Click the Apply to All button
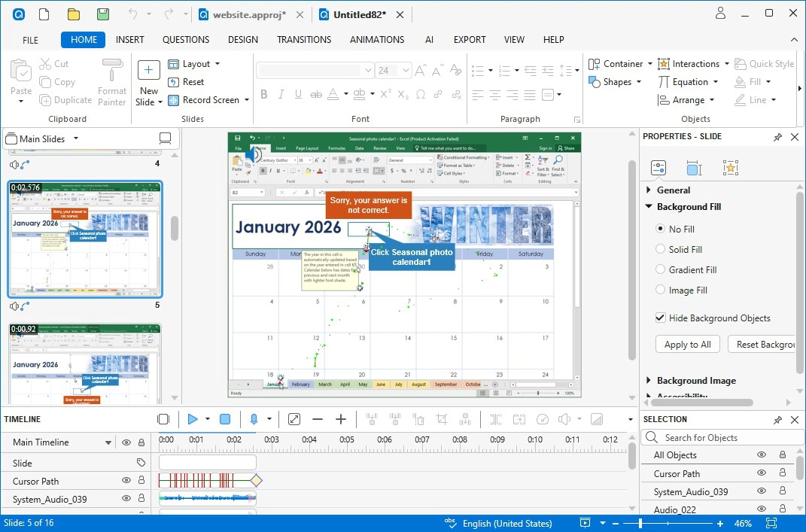Viewport: 806px width, 532px height. pyautogui.click(x=688, y=345)
